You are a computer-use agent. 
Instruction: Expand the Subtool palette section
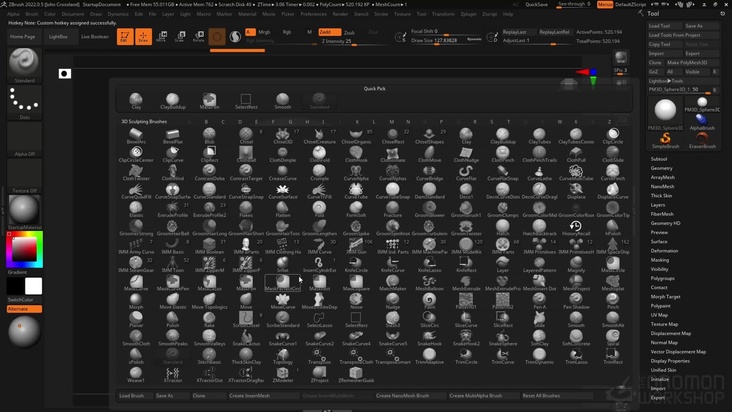click(659, 159)
